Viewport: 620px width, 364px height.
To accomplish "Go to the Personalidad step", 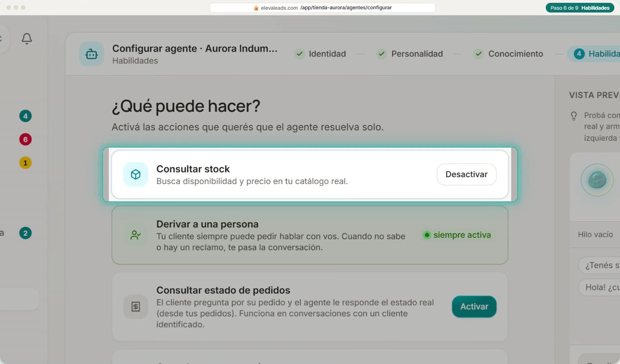I will click(410, 54).
